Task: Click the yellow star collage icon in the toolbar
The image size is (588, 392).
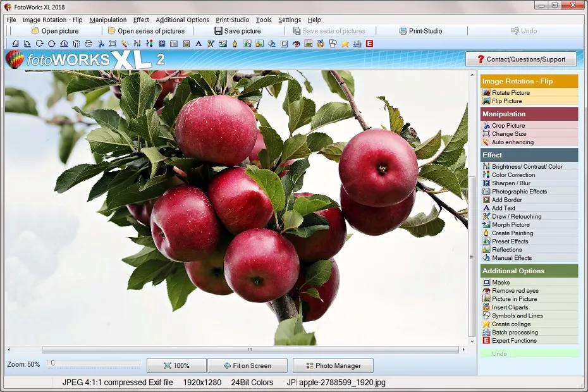Action: [345, 44]
